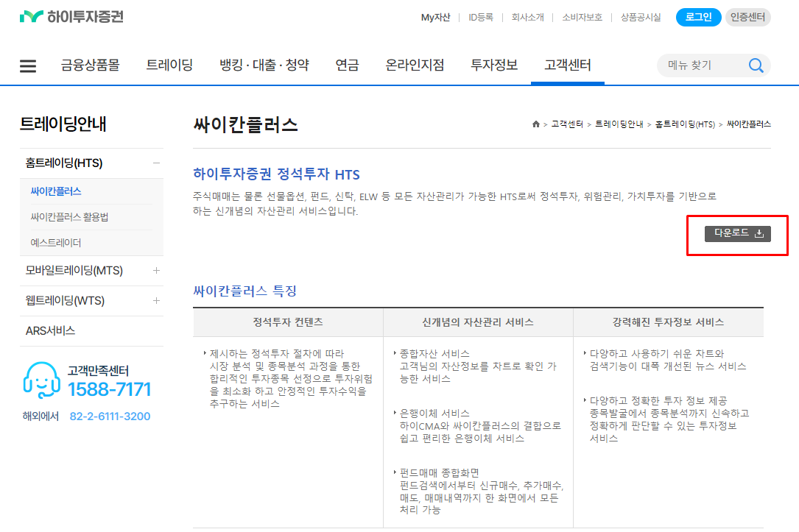Click the 하이투자증권 logo
Screen dimensions: 799x532
(x=72, y=17)
